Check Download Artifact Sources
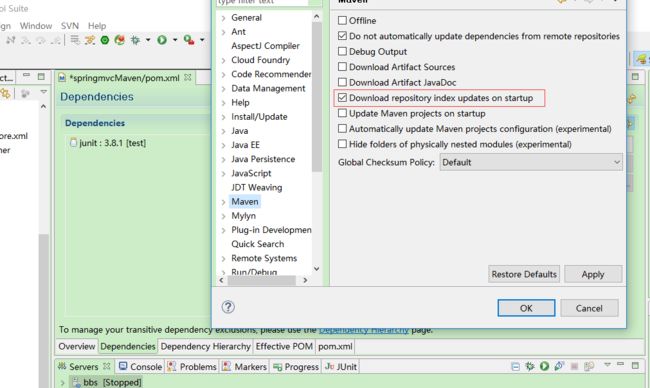The image size is (650, 388). point(342,67)
